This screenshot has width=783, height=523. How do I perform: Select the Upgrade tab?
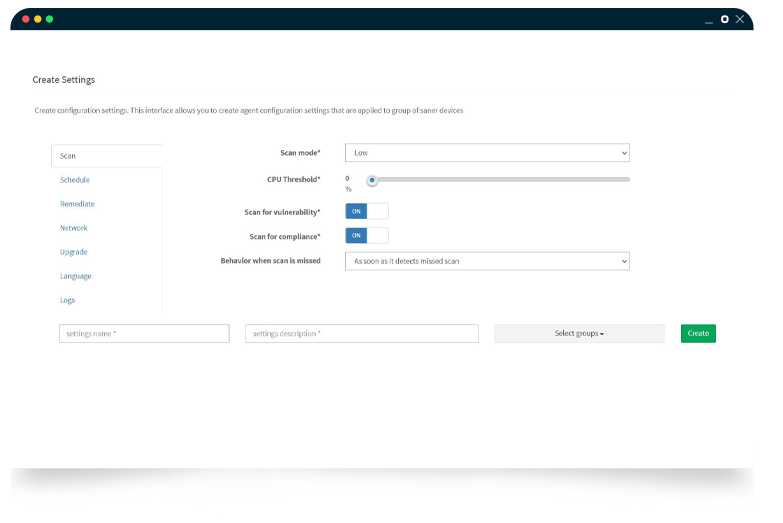(74, 252)
